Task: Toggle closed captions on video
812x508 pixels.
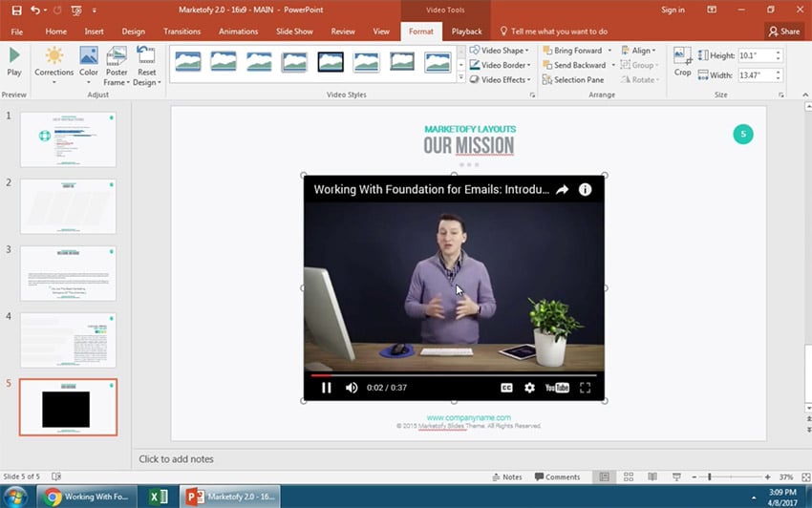Action: point(506,388)
